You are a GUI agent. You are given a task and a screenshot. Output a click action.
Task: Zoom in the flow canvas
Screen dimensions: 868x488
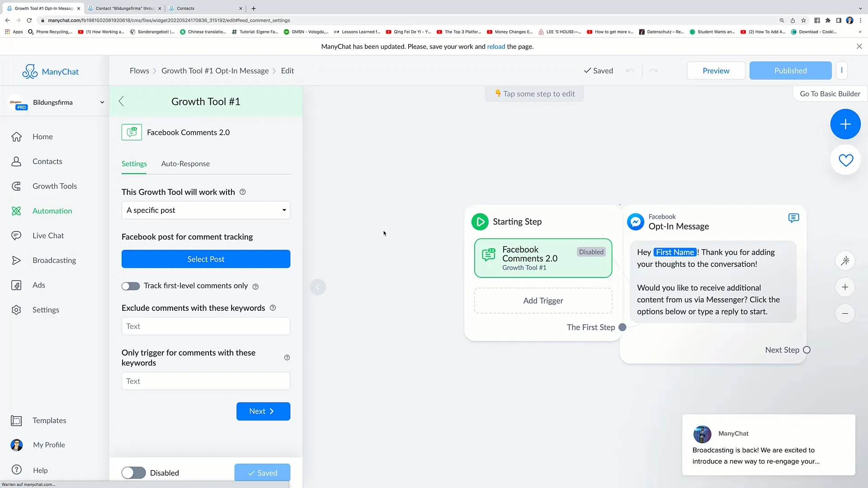pyautogui.click(x=845, y=287)
